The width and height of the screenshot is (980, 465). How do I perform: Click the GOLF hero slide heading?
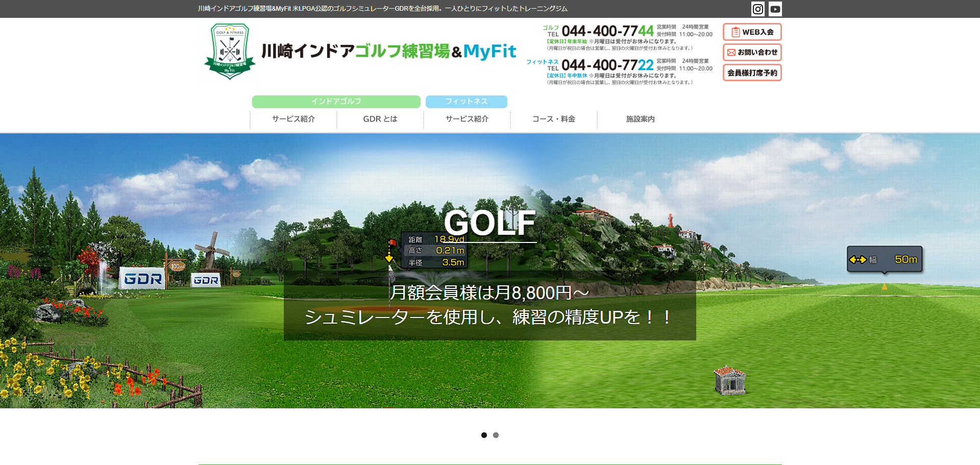click(490, 223)
